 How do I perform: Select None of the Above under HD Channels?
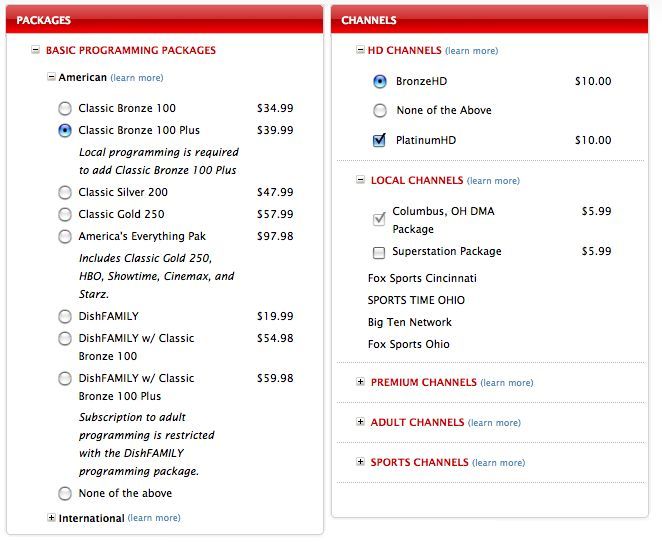380,111
